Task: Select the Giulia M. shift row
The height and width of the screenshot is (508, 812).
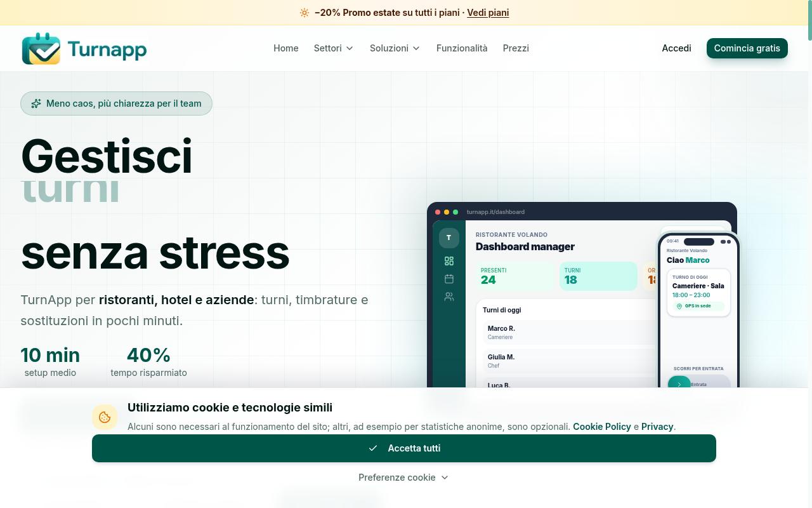Action: point(569,361)
